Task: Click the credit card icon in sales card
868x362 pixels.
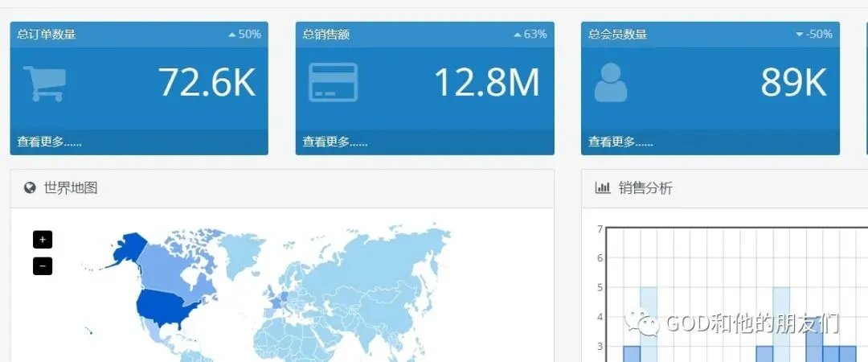Action: tap(333, 82)
